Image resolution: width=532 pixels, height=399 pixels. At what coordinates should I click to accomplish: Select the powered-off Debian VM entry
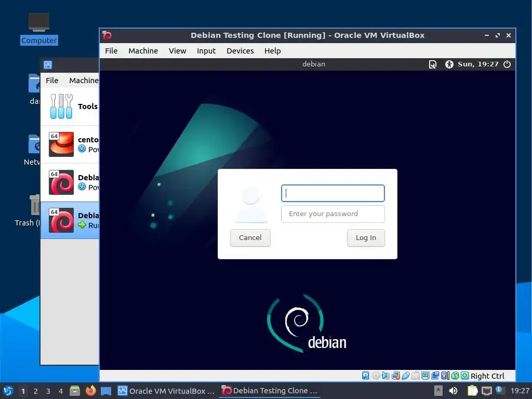[x=70, y=182]
